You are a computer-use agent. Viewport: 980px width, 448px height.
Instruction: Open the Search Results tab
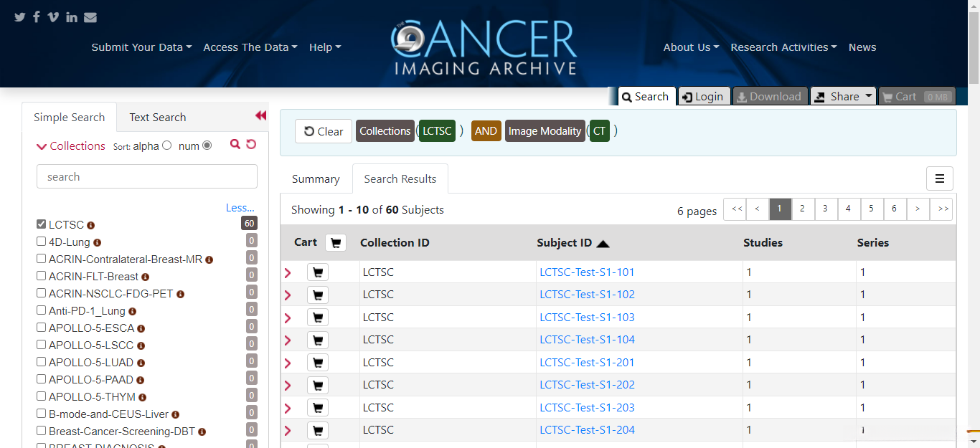pyautogui.click(x=400, y=178)
